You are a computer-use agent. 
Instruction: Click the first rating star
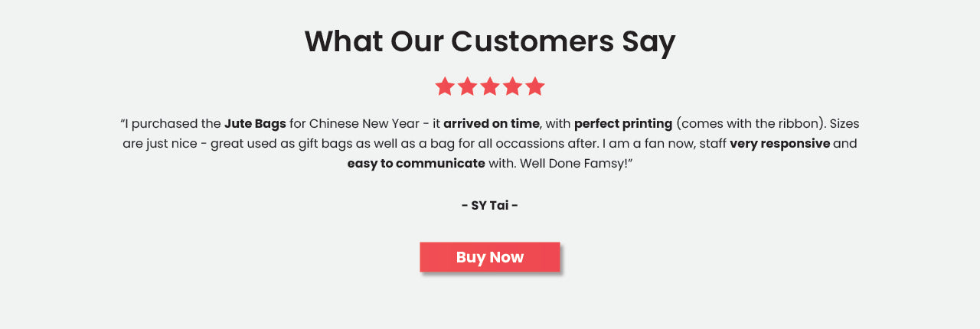pyautogui.click(x=445, y=86)
